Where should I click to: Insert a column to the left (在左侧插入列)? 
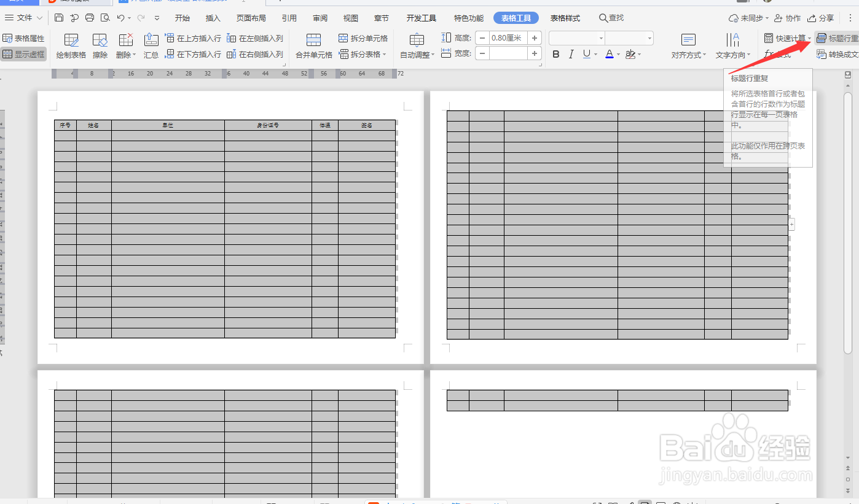tap(255, 39)
